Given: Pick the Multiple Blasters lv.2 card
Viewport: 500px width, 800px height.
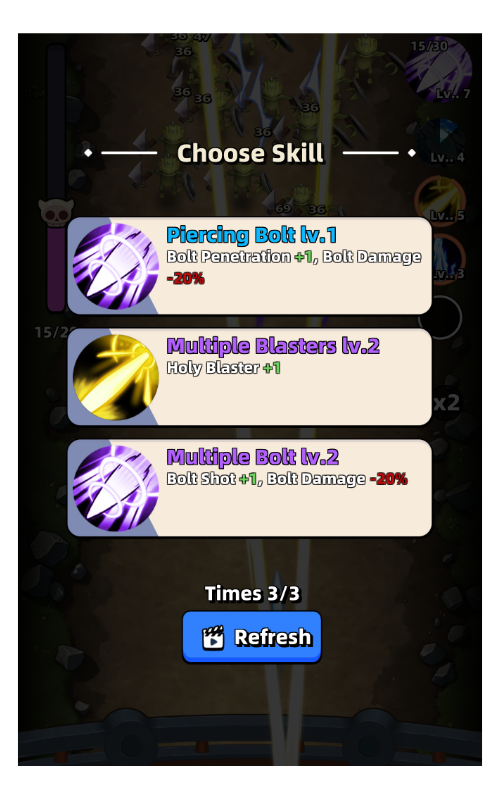Looking at the screenshot, I should (249, 377).
